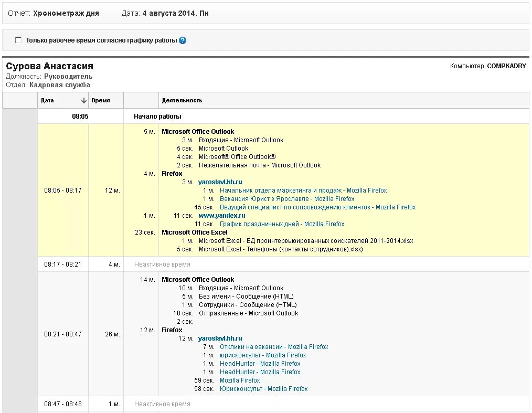Screen dimensions: 532x413
Task: Open Ведущий специалист по сопровождению клиентов link
Action: (x=317, y=207)
